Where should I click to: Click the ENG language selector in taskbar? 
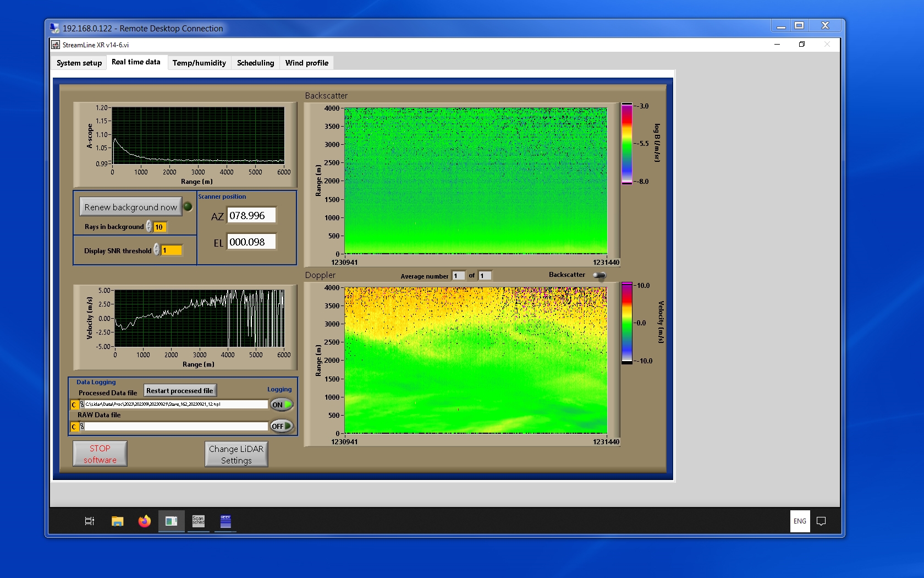pos(800,521)
